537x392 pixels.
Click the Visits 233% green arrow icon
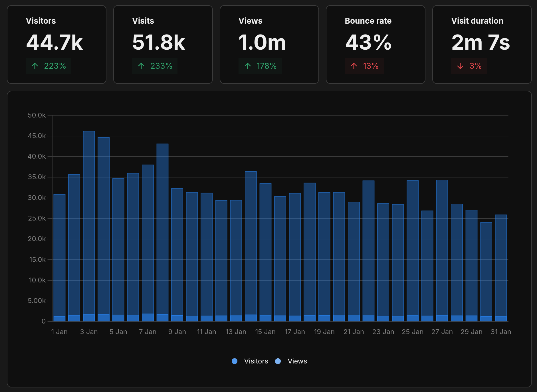[141, 66]
